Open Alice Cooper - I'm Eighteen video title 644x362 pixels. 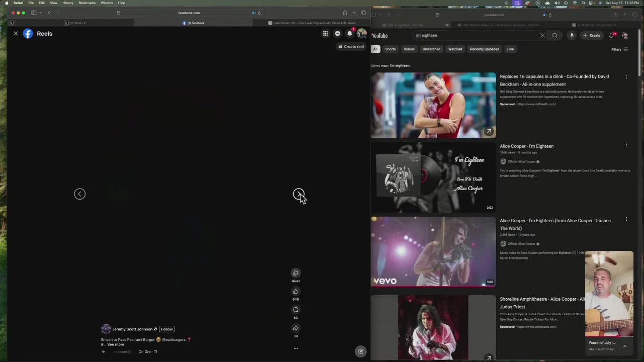526,146
